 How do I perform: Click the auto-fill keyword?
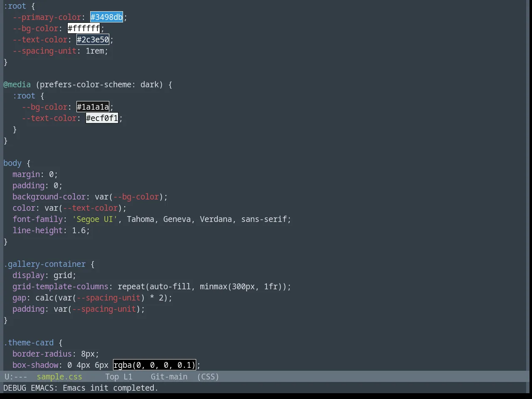[x=170, y=286]
